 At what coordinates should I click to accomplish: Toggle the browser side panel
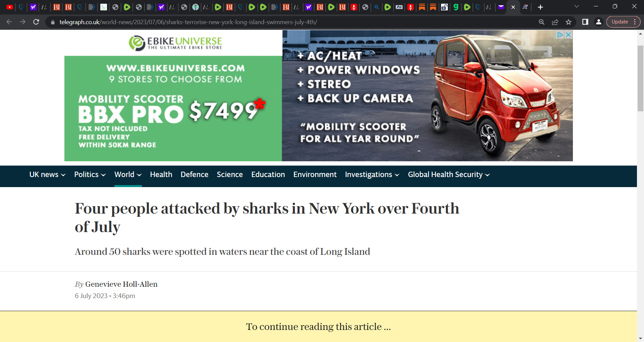coord(585,22)
